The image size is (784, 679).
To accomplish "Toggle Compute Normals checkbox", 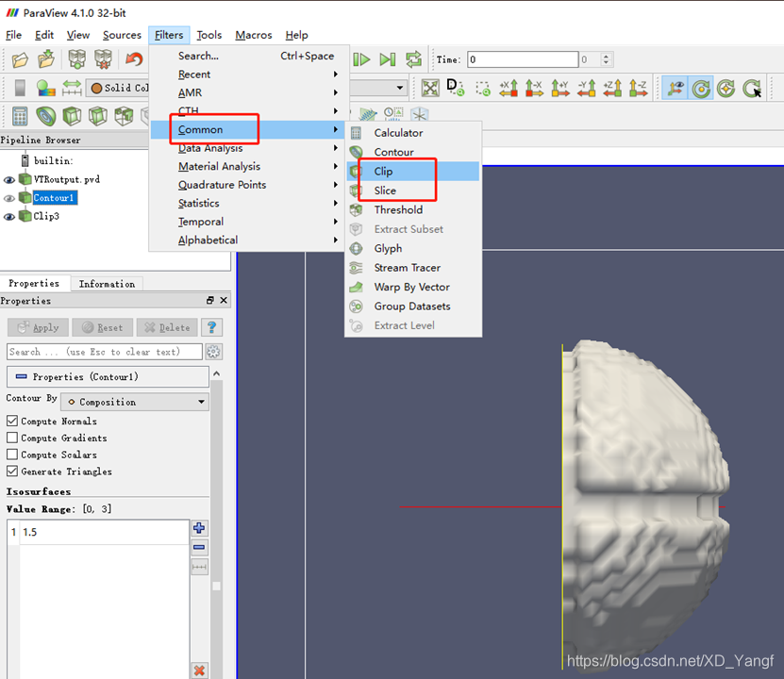I will (x=12, y=421).
